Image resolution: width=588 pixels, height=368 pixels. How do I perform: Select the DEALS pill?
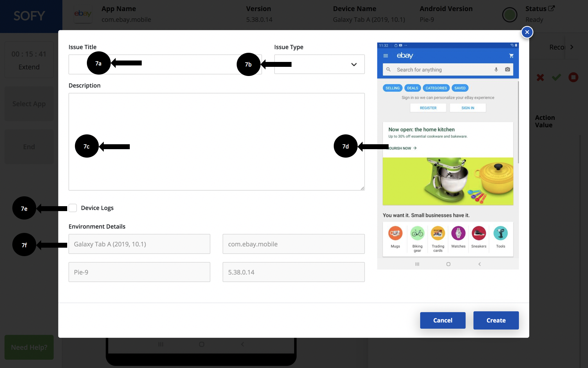click(x=413, y=88)
